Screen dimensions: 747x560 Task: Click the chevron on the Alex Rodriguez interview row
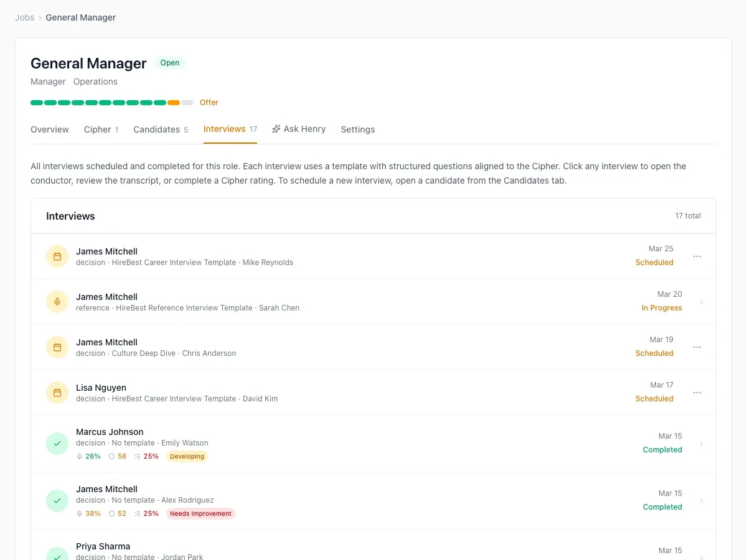pyautogui.click(x=702, y=501)
